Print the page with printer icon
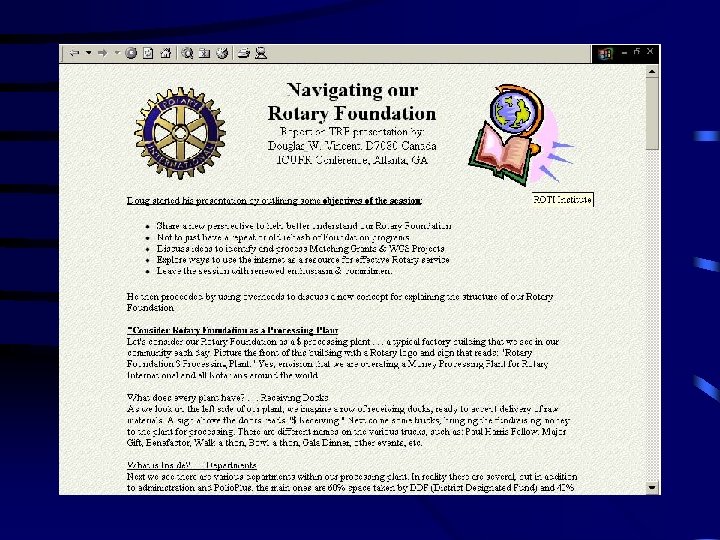The height and width of the screenshot is (540, 720). pos(243,53)
